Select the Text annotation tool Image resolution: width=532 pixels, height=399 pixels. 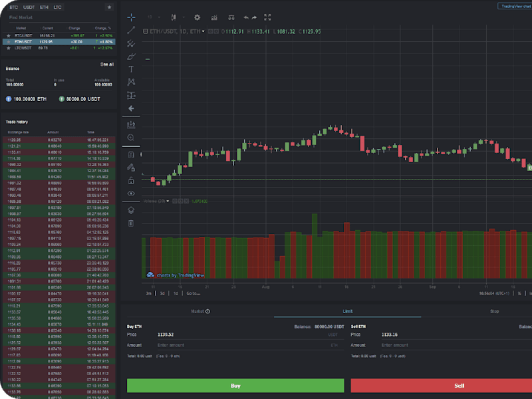point(131,69)
